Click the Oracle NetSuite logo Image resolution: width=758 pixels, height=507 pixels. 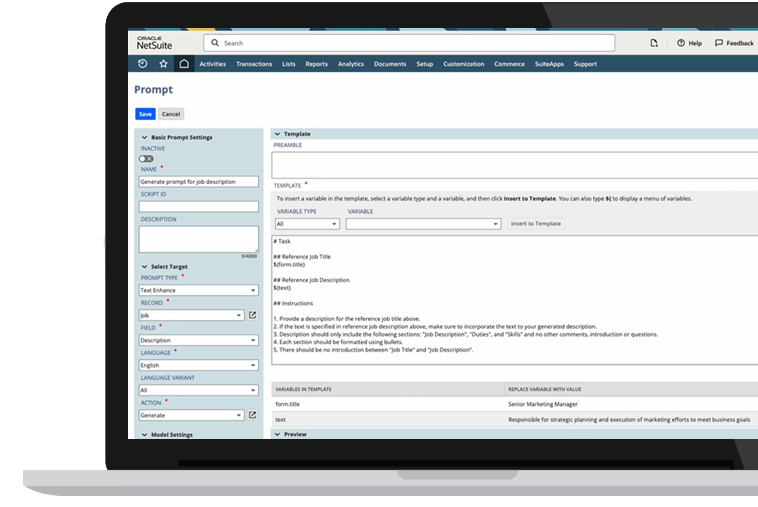[154, 43]
